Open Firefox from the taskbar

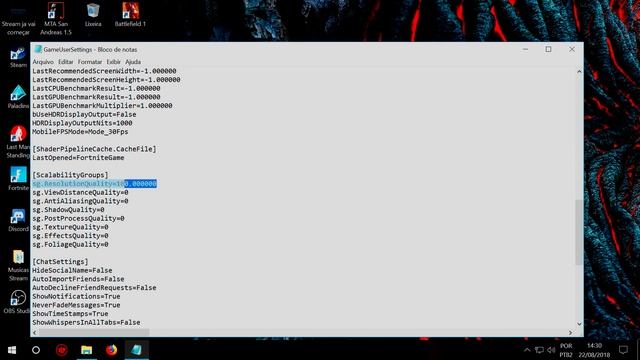(111, 350)
